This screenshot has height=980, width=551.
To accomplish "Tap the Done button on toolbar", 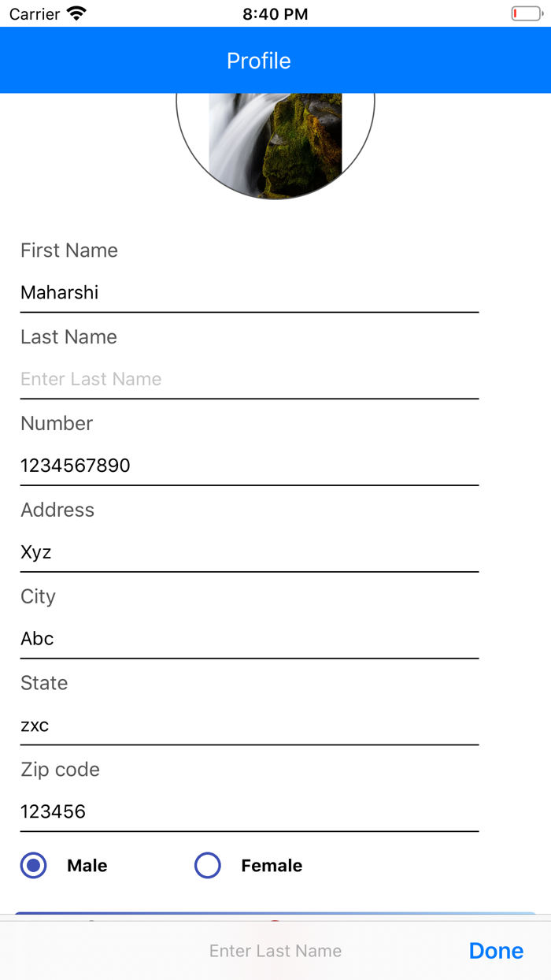I will click(496, 951).
